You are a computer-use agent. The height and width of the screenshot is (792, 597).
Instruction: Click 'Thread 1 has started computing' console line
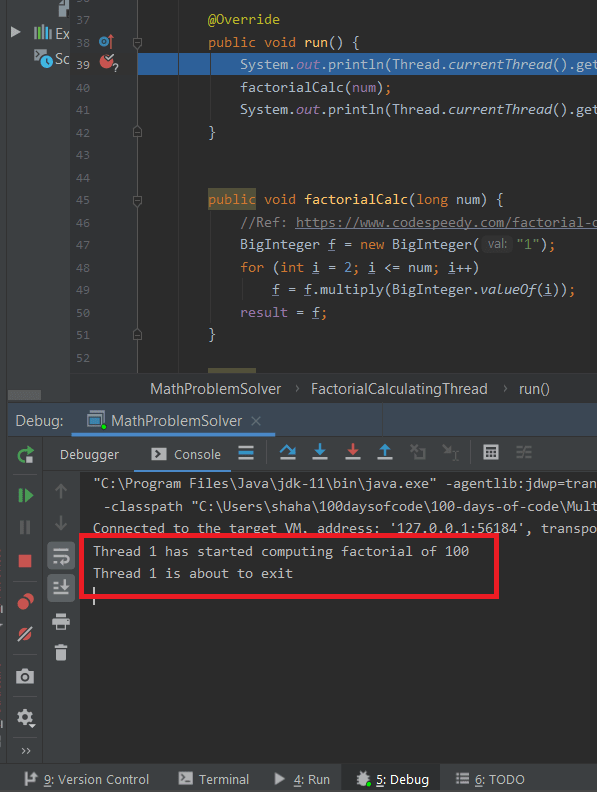[x=281, y=551]
